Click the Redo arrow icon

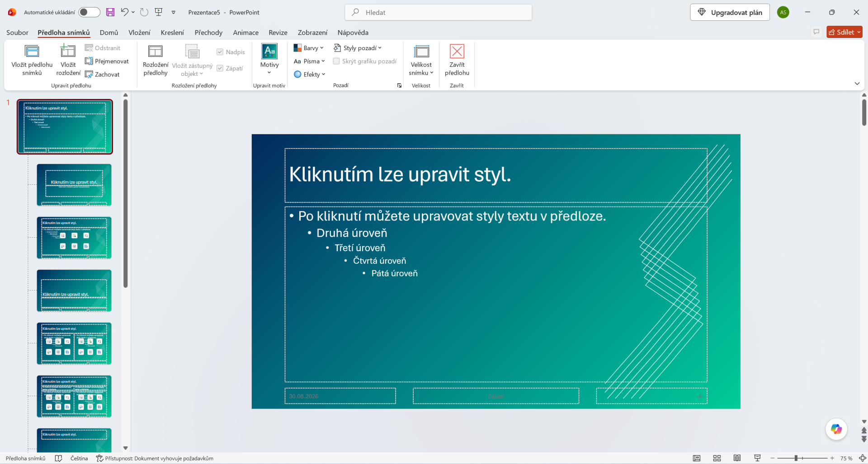144,12
